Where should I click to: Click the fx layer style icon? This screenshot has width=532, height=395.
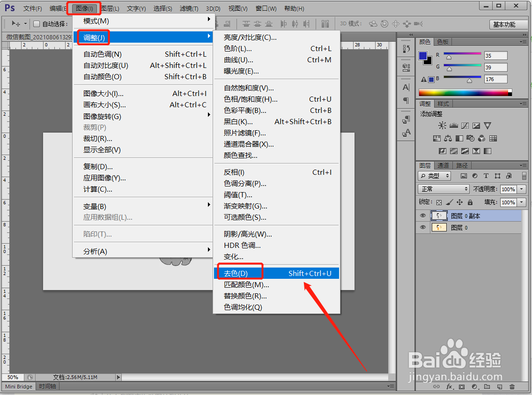point(449,387)
